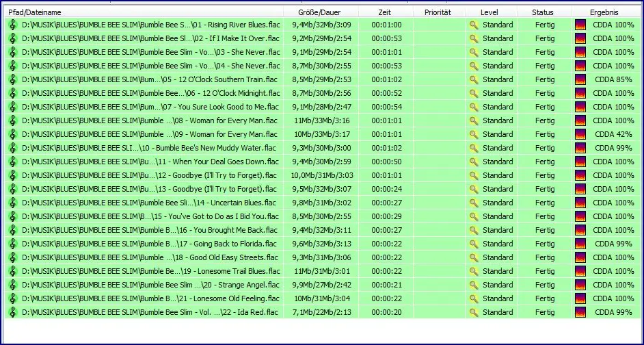The height and width of the screenshot is (345, 644).
Task: Click magnifier icon in Rising River Blues row
Action: click(x=474, y=25)
